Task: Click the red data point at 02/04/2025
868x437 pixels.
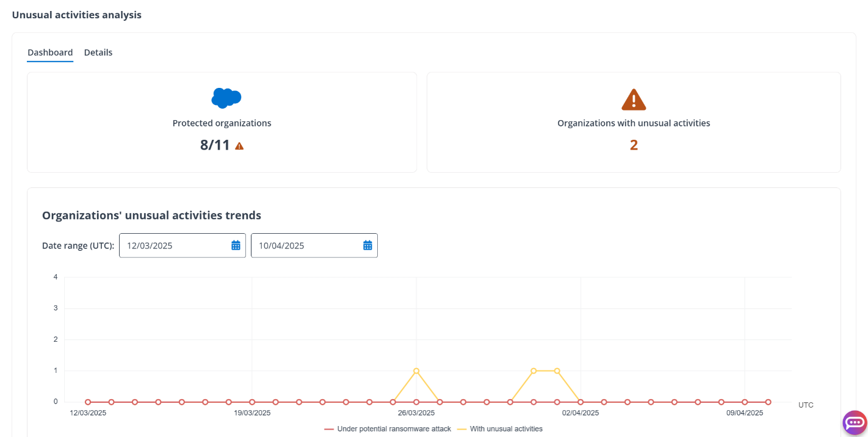Action: click(x=580, y=402)
